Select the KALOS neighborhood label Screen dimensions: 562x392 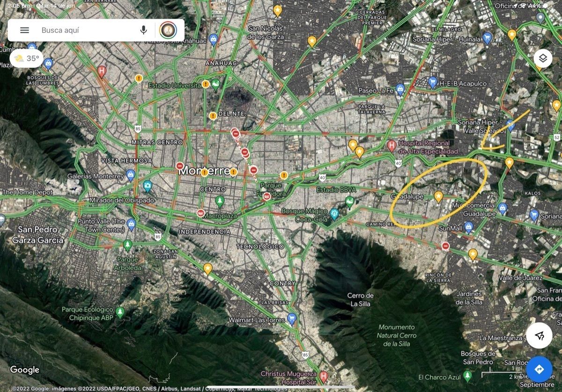click(x=533, y=193)
